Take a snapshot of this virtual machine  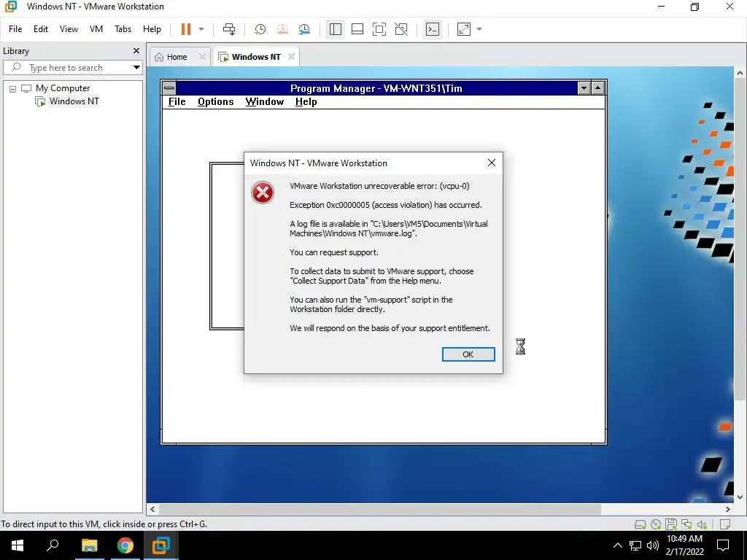pos(260,29)
